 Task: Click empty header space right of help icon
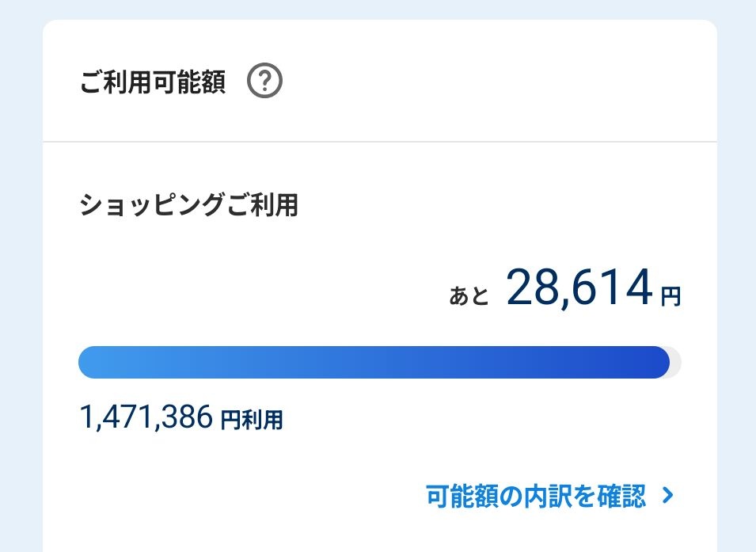pyautogui.click(x=491, y=82)
